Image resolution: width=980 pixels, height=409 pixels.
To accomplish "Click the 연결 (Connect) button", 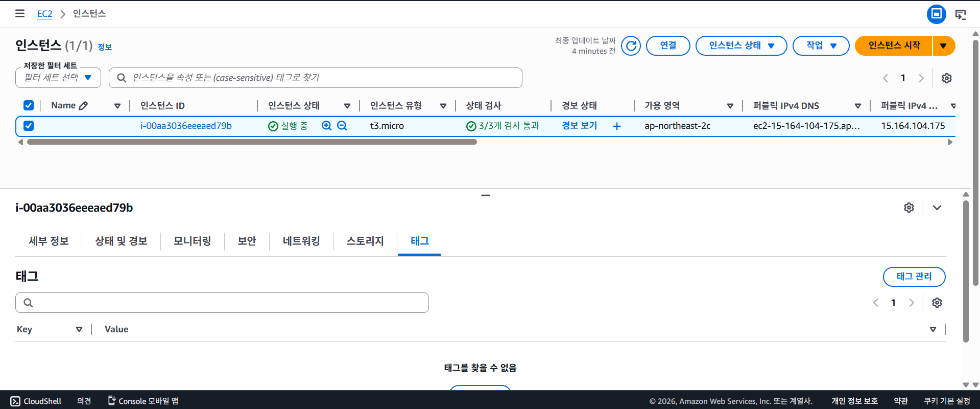I will (x=668, y=46).
